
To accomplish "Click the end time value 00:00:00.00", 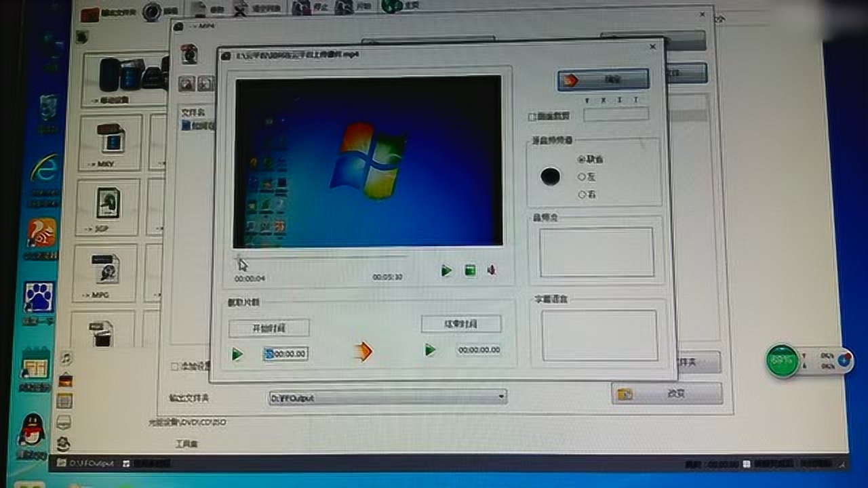I will coord(479,350).
